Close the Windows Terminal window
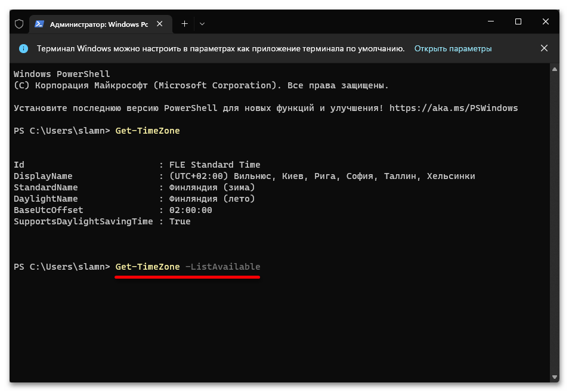 click(545, 21)
